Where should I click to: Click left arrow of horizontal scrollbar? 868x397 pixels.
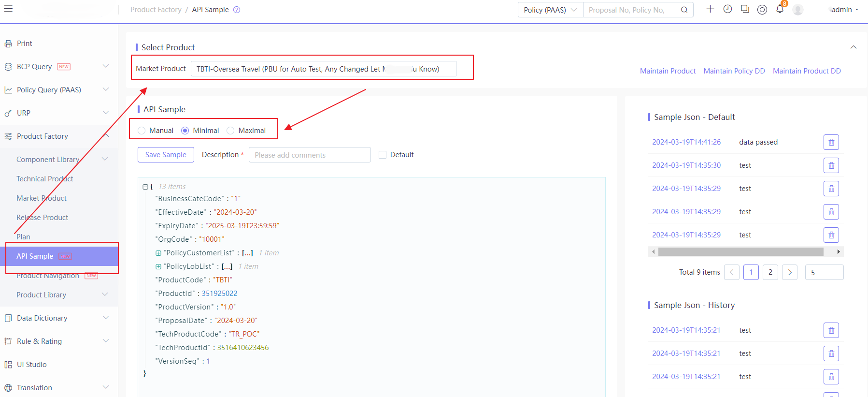click(654, 251)
